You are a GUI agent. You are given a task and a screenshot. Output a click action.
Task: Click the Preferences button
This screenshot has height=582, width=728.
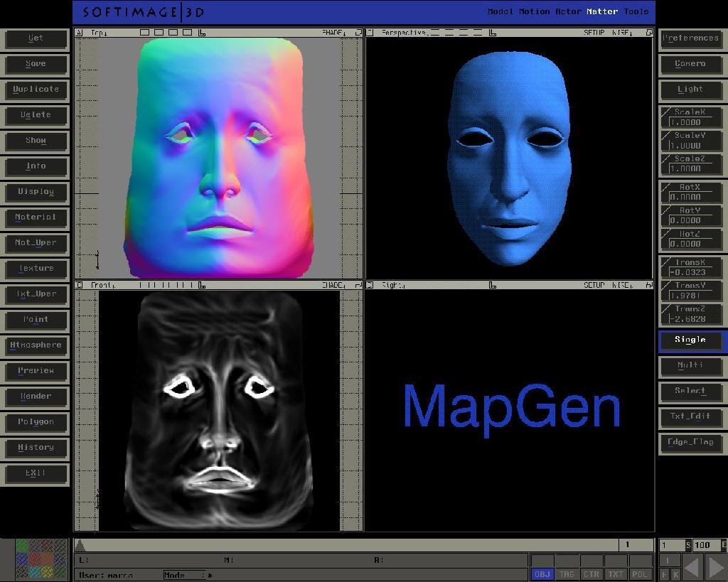point(690,38)
